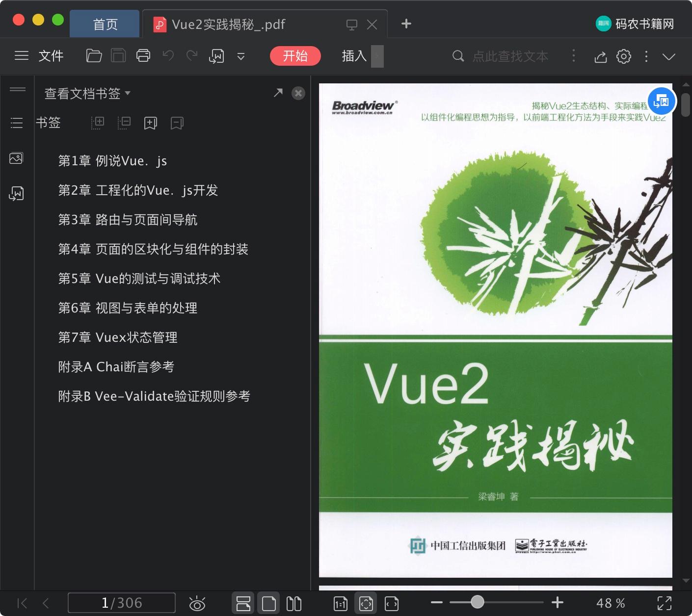The image size is (692, 616).
Task: Expand all bookmarks icon
Action: [x=98, y=123]
